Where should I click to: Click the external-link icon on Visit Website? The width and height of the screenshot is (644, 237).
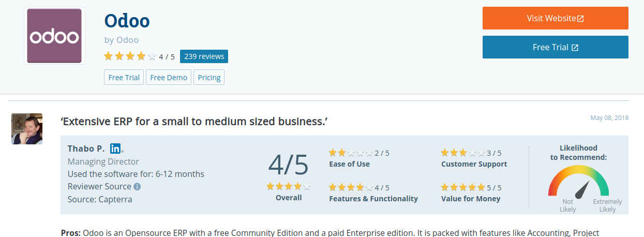coord(580,19)
